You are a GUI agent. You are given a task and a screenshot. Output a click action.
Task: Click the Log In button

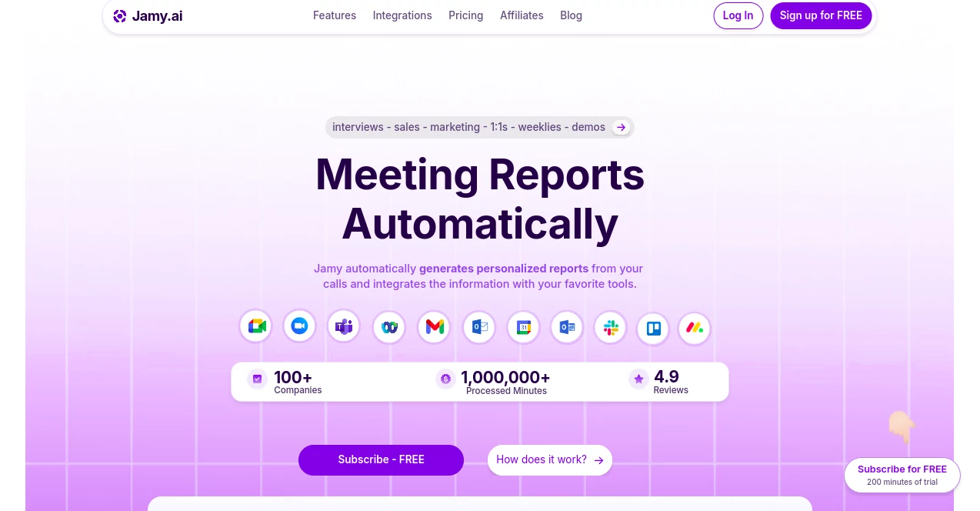point(738,15)
